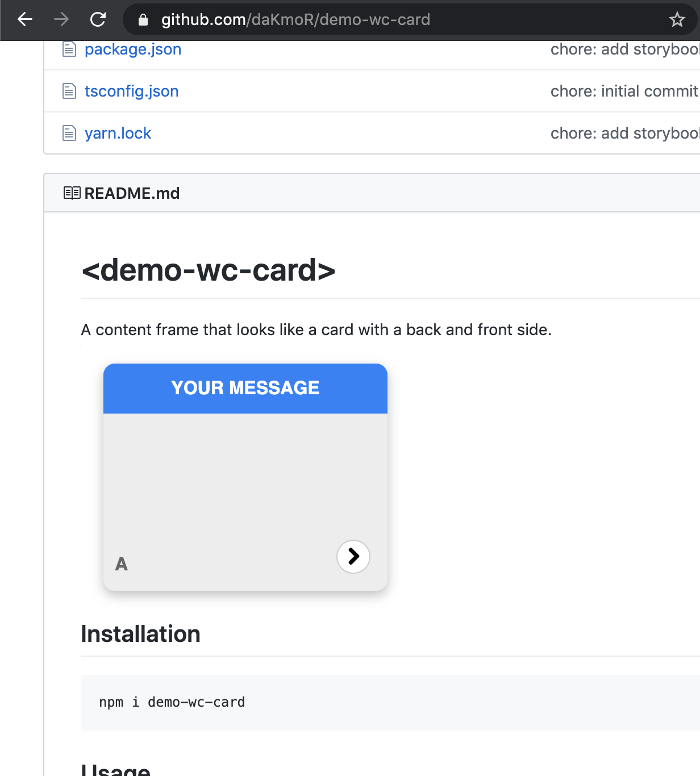700x776 pixels.
Task: Click the package.json file icon
Action: (x=69, y=49)
